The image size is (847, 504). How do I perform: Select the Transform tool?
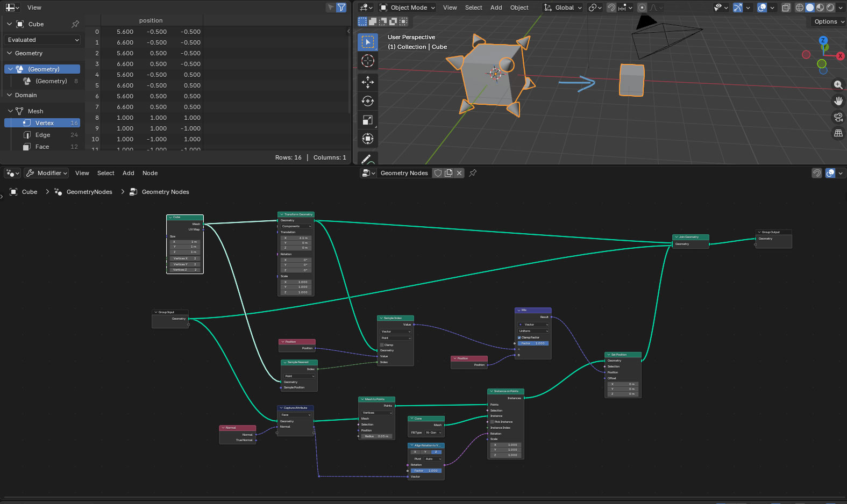click(x=368, y=139)
